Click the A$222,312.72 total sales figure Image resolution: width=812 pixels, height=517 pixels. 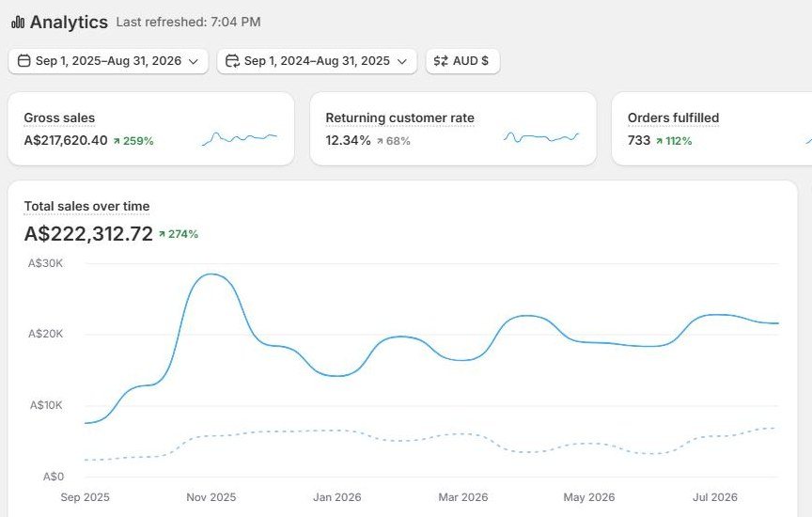tap(88, 234)
